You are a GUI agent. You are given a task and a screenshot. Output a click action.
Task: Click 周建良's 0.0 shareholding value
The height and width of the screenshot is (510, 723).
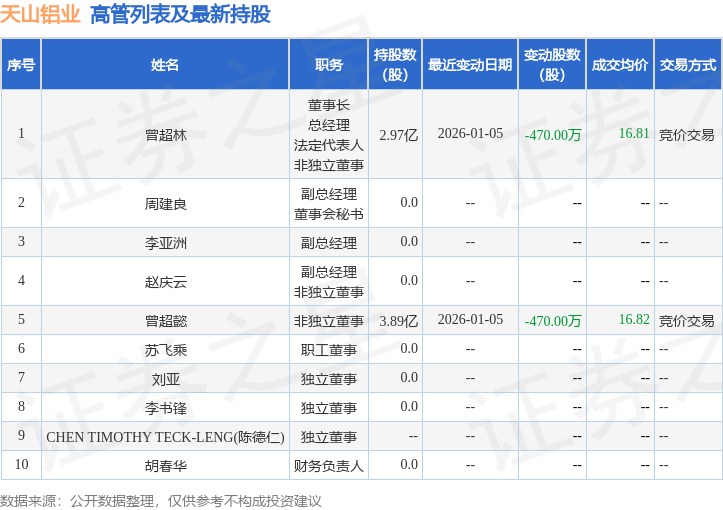409,202
